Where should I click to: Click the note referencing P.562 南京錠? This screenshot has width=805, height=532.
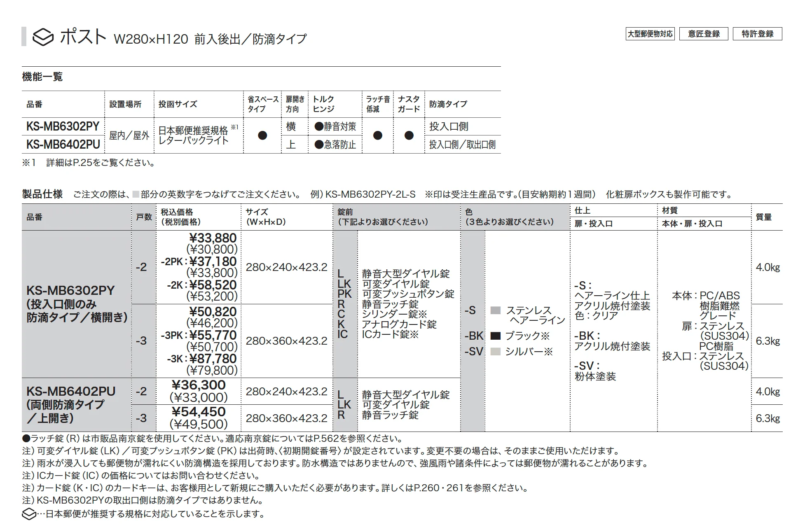(213, 439)
